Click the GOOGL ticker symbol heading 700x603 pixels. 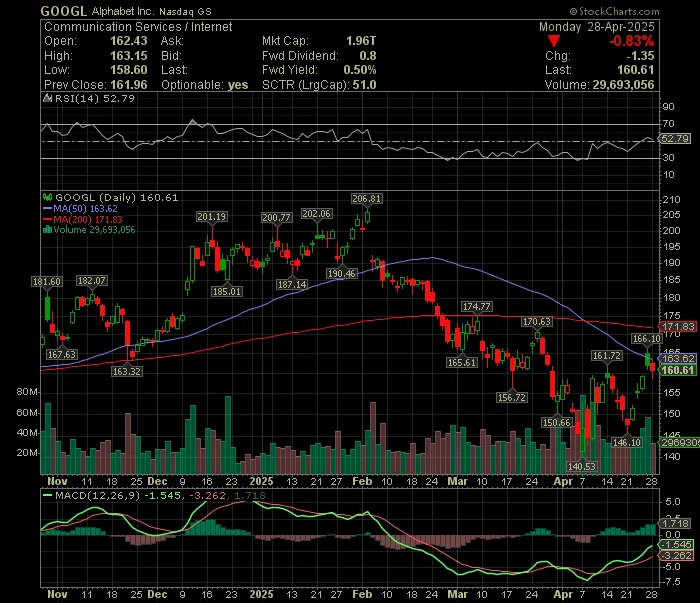[63, 11]
